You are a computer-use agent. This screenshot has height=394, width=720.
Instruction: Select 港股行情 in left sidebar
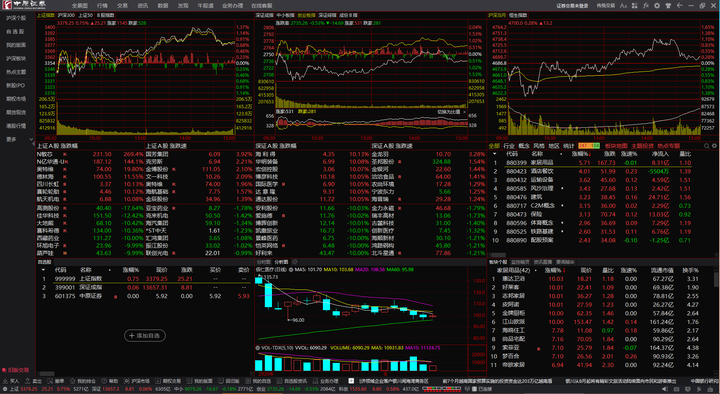click(x=16, y=126)
